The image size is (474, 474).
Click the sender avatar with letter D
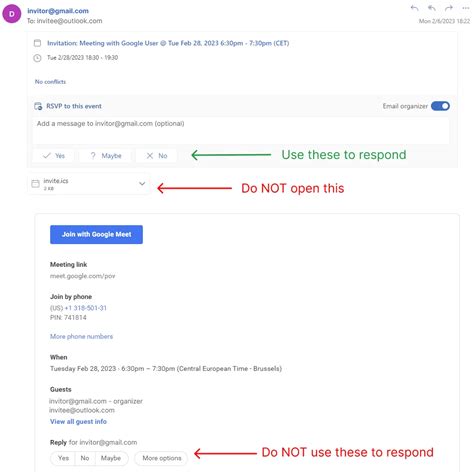[x=12, y=14]
